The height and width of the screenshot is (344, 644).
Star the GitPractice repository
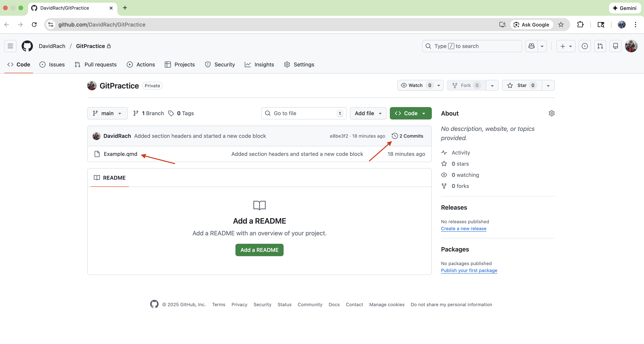click(522, 85)
